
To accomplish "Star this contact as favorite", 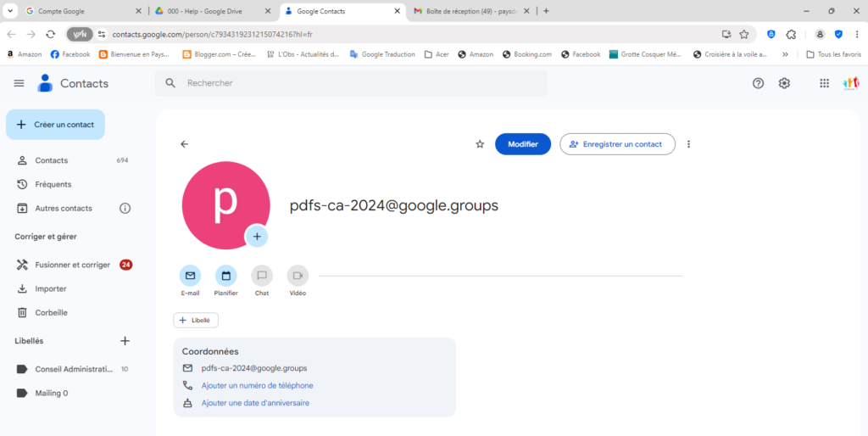I will click(480, 144).
